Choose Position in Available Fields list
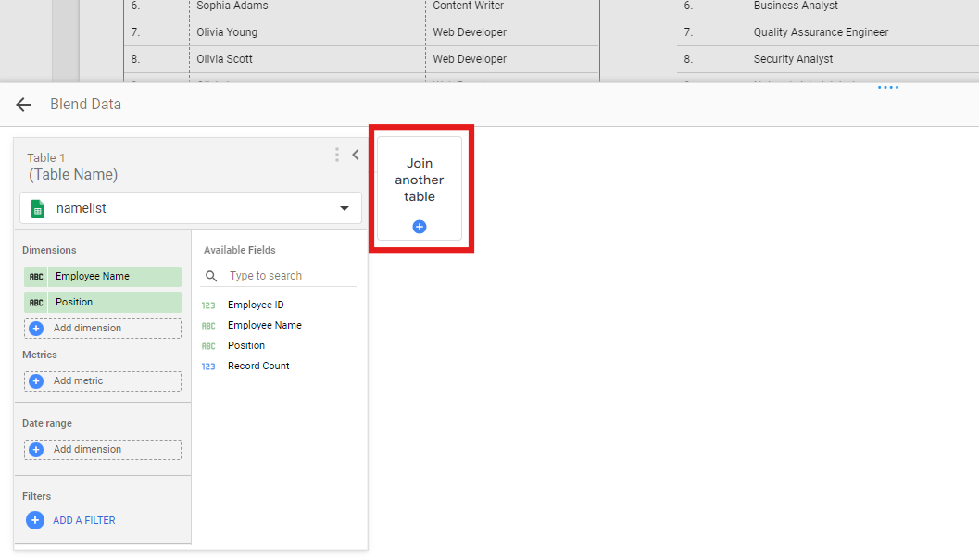This screenshot has height=560, width=979. [x=246, y=345]
